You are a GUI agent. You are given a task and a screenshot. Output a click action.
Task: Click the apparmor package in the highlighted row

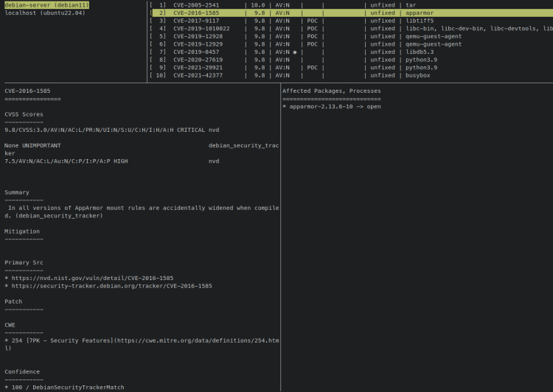point(420,13)
